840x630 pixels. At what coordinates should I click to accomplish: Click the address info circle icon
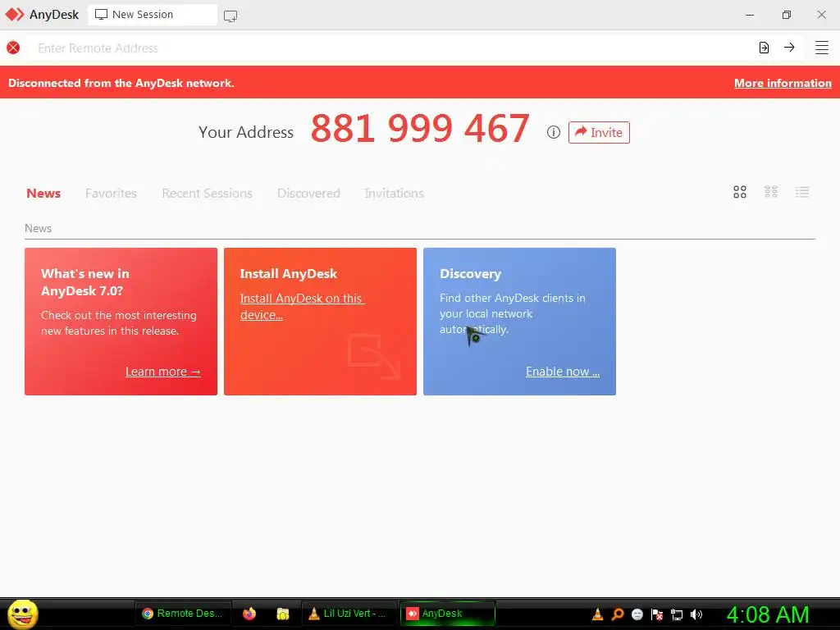click(x=554, y=132)
